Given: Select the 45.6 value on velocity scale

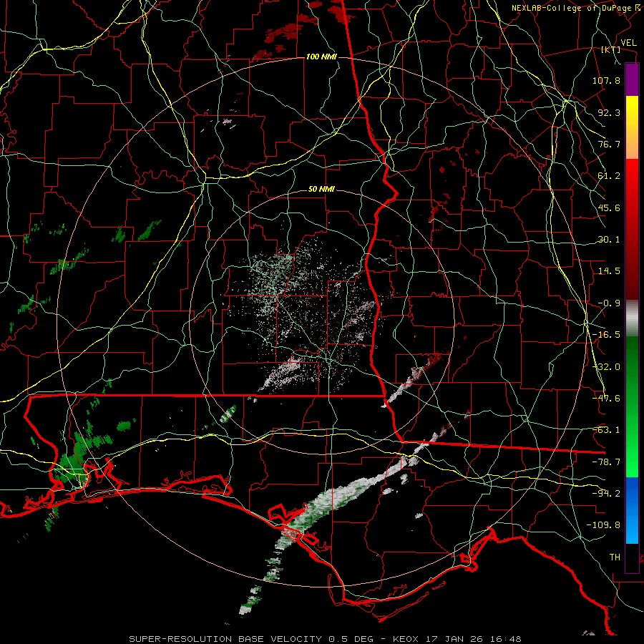Looking at the screenshot, I should (x=609, y=208).
